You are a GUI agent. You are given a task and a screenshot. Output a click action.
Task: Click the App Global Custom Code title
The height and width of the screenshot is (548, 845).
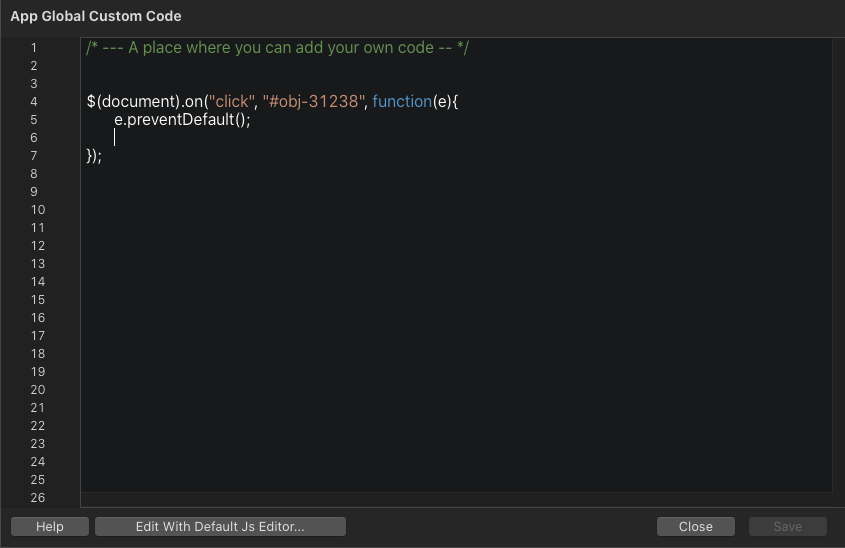pos(96,17)
